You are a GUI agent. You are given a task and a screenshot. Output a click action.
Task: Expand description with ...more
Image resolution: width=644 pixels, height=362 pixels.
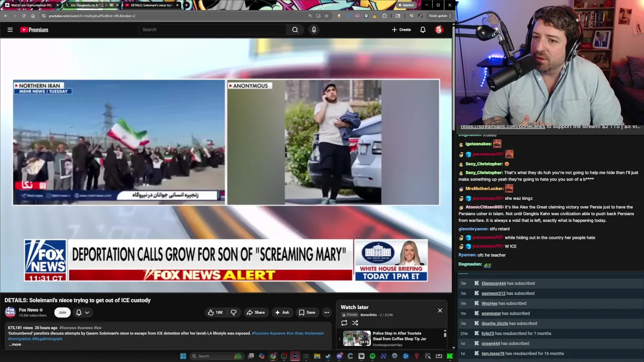[15, 344]
